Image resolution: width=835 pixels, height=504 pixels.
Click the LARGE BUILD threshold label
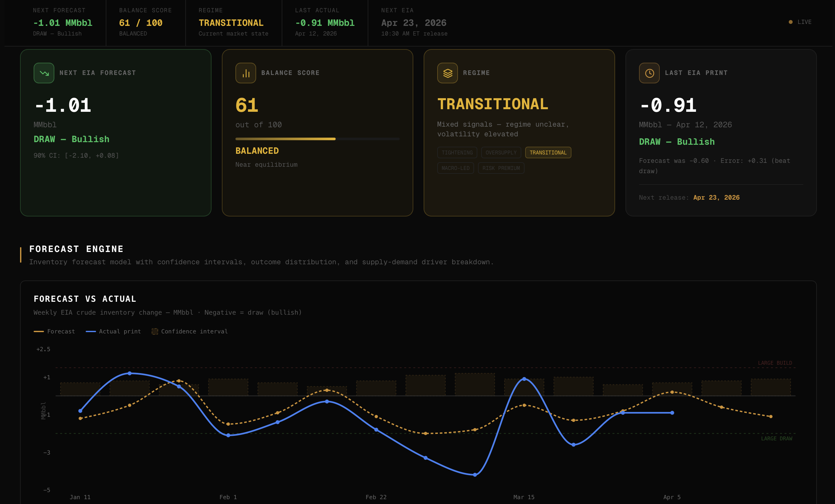pos(775,363)
